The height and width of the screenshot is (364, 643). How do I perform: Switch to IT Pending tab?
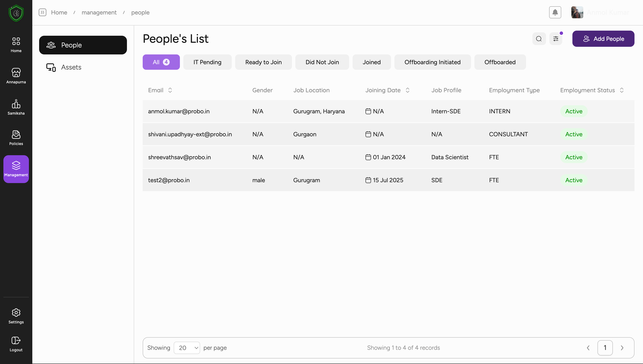(207, 62)
